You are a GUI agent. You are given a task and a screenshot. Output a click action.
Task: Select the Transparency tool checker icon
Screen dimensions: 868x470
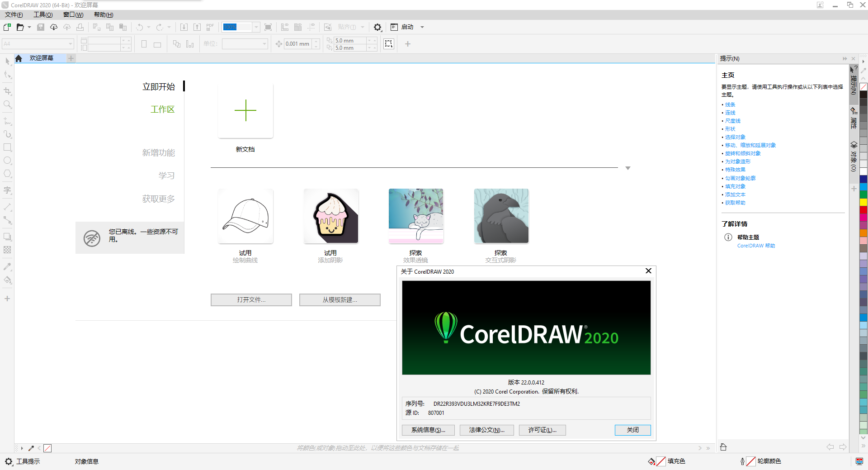[x=7, y=250]
